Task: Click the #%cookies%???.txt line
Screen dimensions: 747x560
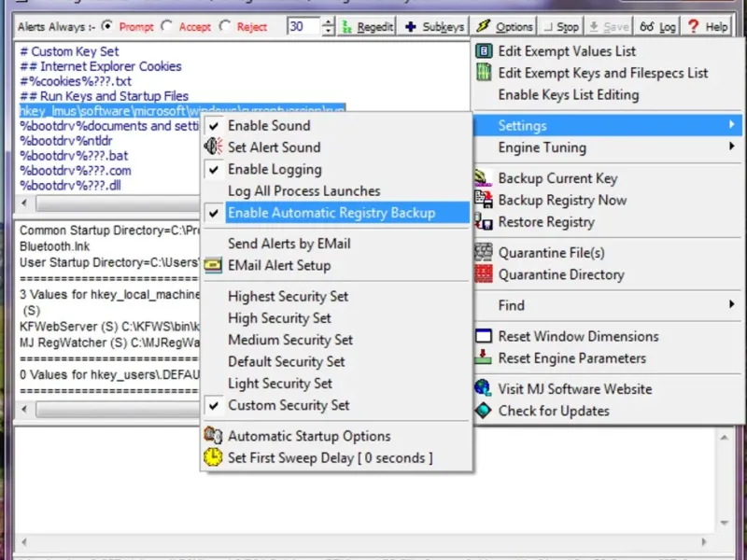Action: 76,81
